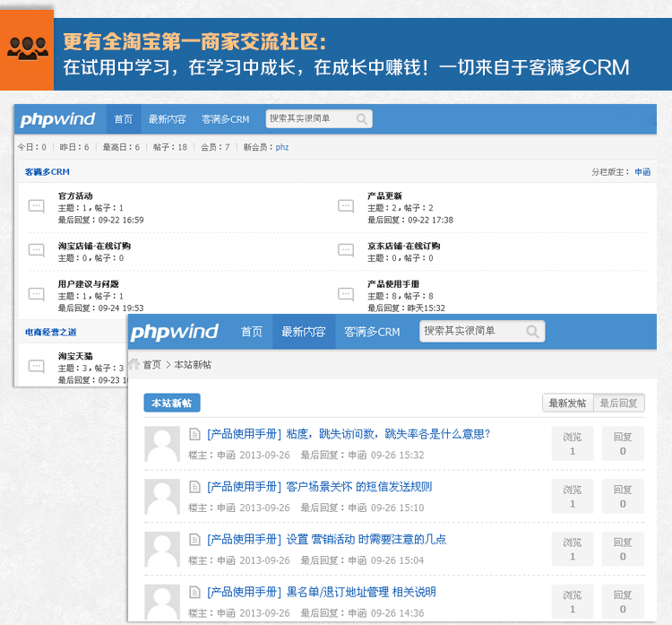Click the 帖子：18 statistic text
The image size is (672, 625).
170,147
